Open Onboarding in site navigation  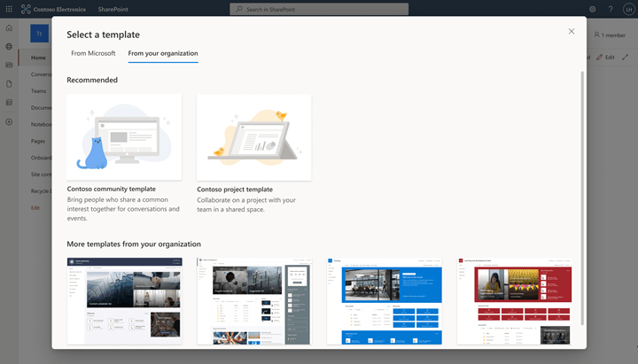pyautogui.click(x=41, y=158)
